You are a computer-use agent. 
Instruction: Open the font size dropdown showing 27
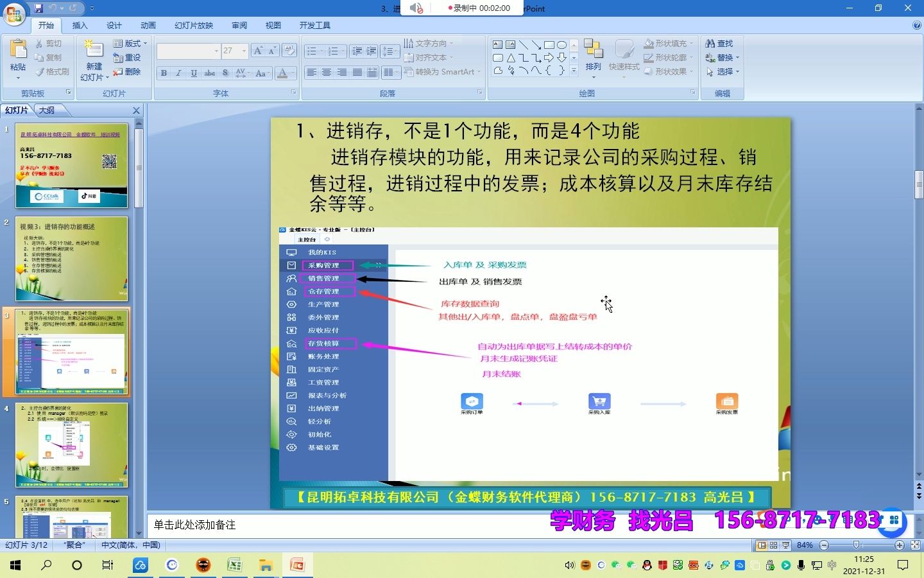pyautogui.click(x=244, y=51)
